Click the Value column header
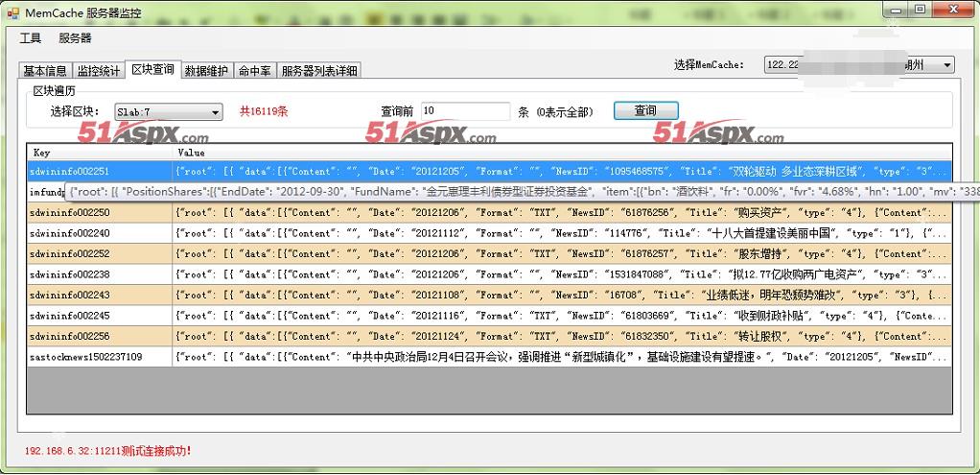The height and width of the screenshot is (475, 980). tap(562, 153)
